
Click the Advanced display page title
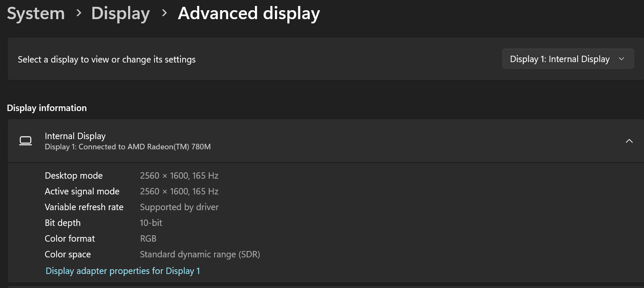coord(249,13)
